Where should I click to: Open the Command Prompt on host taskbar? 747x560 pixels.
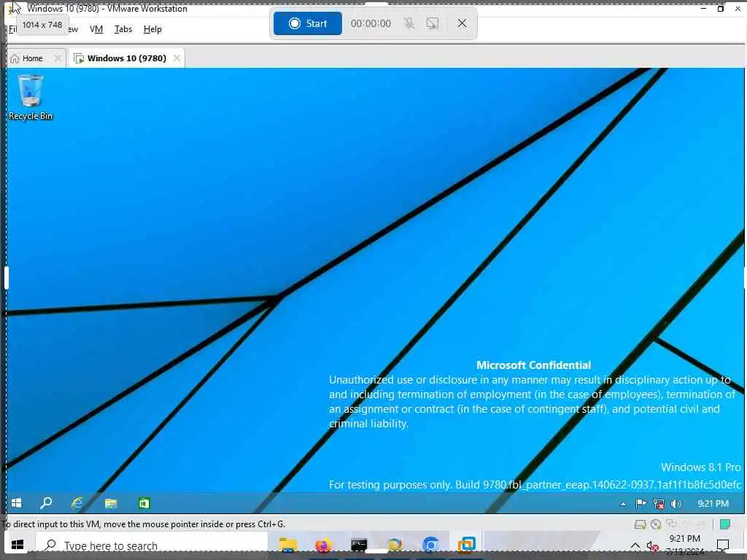(x=359, y=544)
